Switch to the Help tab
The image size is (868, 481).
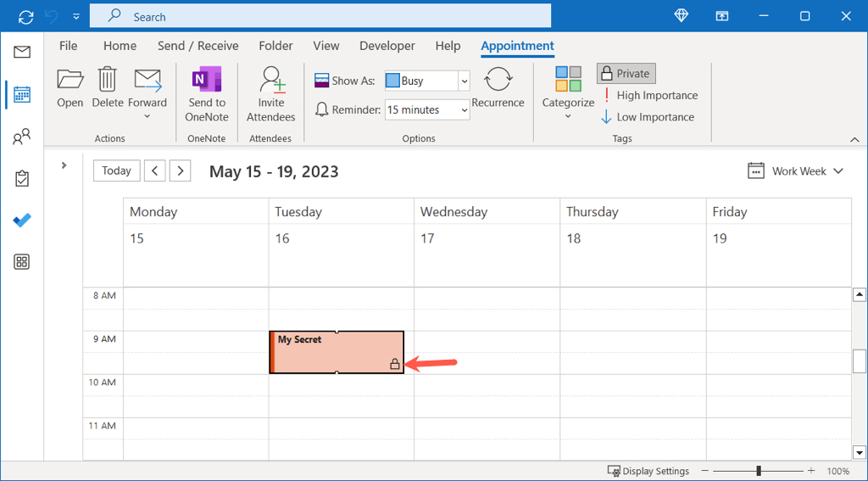point(448,46)
